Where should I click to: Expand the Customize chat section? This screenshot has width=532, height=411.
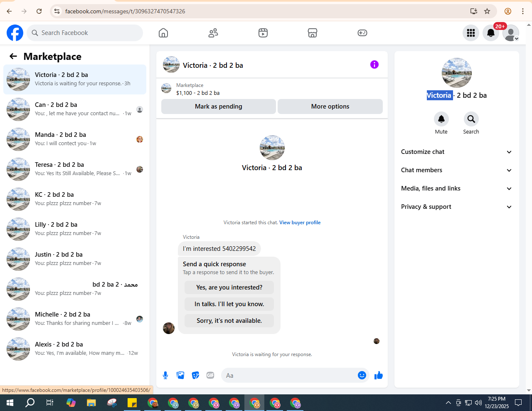(x=457, y=152)
